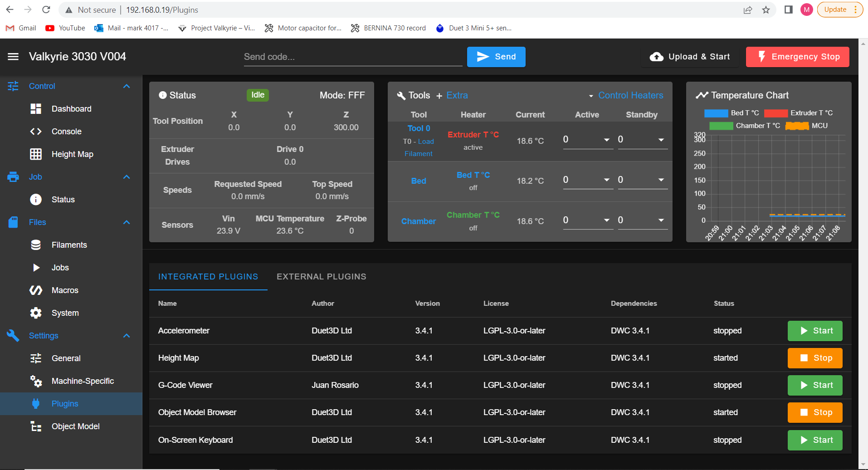Click the Settings wrench icon
The height and width of the screenshot is (470, 868).
pyautogui.click(x=13, y=336)
